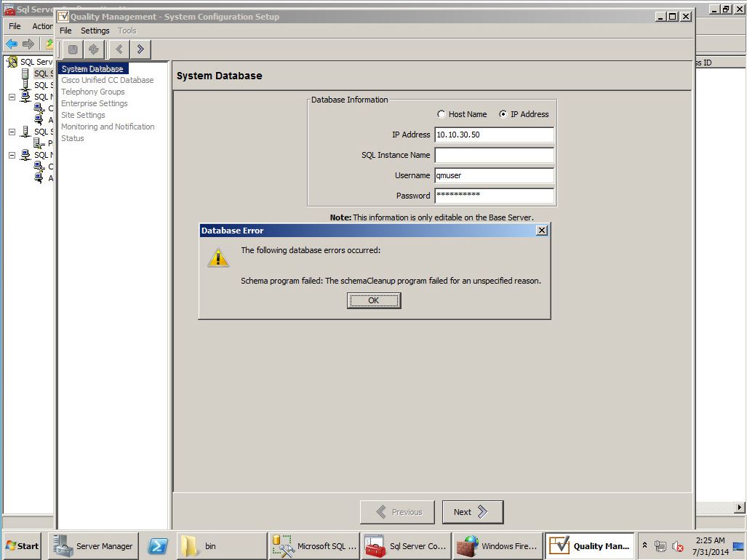Click the right arrow toolbar icon in Quality Management
This screenshot has height=560, width=747.
tap(140, 49)
